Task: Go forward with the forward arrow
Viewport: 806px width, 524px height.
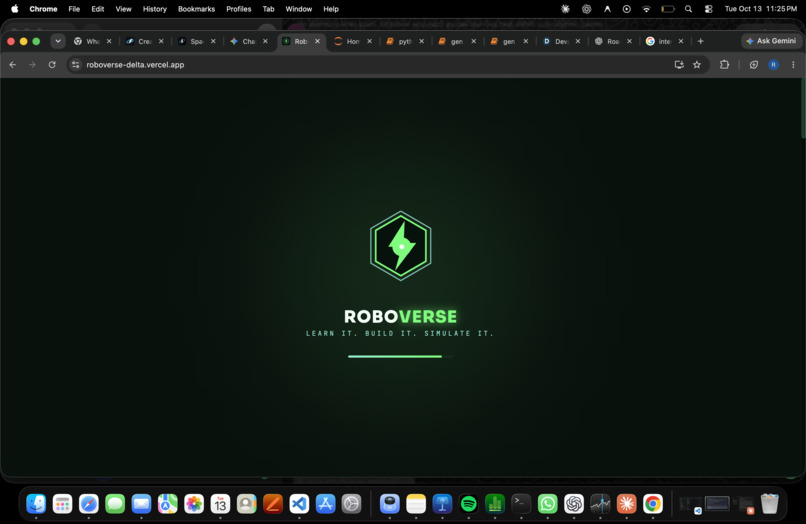Action: pyautogui.click(x=32, y=65)
